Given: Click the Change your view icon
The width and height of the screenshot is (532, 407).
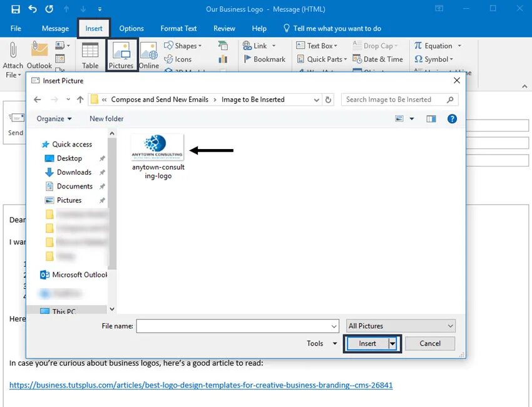Looking at the screenshot, I should click(399, 118).
